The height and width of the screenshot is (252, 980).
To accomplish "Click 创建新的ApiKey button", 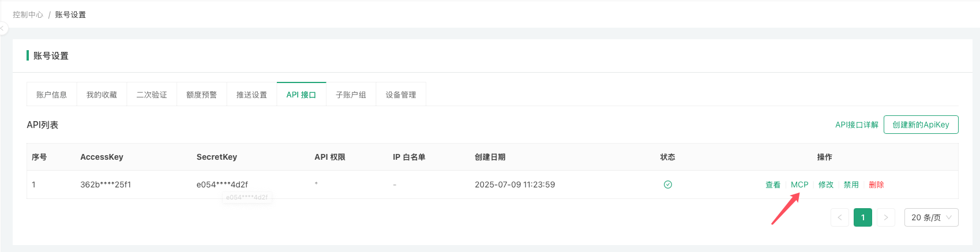I will (x=921, y=125).
